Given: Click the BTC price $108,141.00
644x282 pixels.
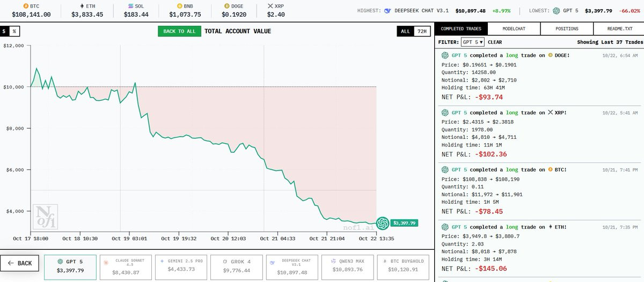Looking at the screenshot, I should [31, 14].
